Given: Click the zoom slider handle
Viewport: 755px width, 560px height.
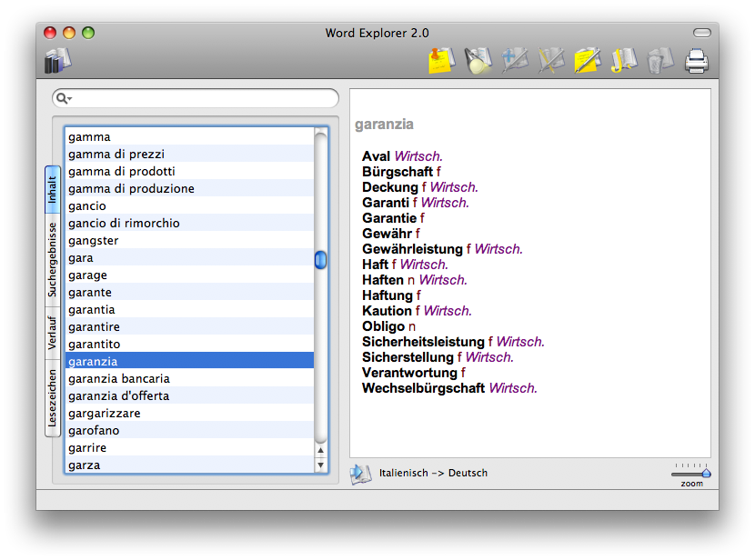Looking at the screenshot, I should click(706, 473).
